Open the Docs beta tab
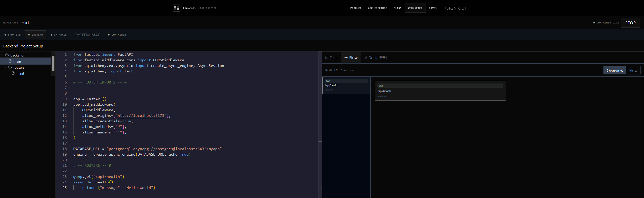644x198 pixels. pyautogui.click(x=375, y=58)
